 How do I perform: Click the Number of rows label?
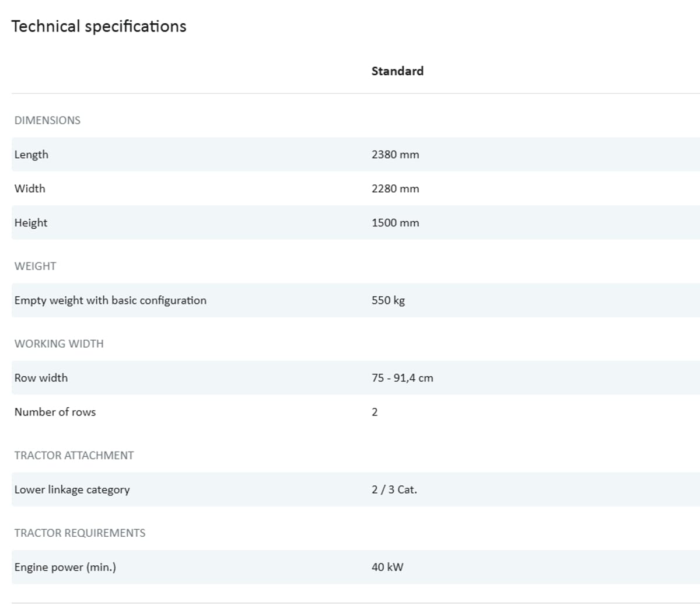pyautogui.click(x=55, y=412)
